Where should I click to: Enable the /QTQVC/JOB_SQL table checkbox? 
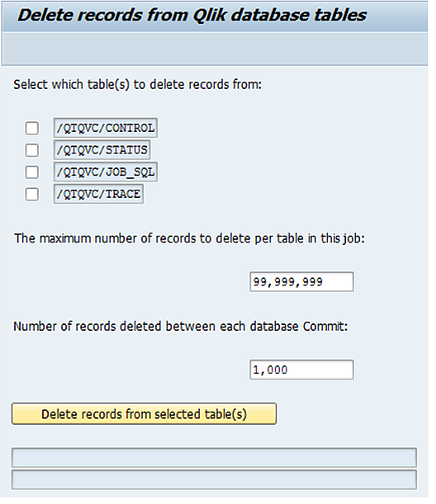click(x=32, y=172)
